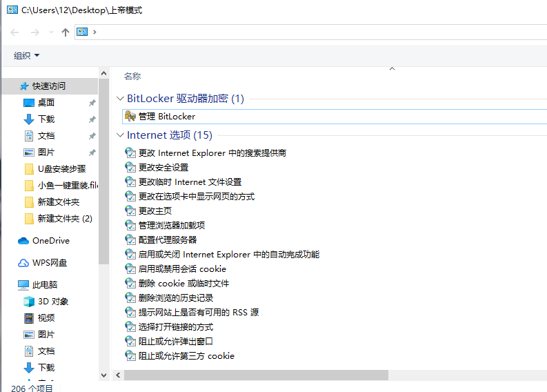Expand the address bar path chevron
The width and height of the screenshot is (547, 392).
tap(95, 32)
